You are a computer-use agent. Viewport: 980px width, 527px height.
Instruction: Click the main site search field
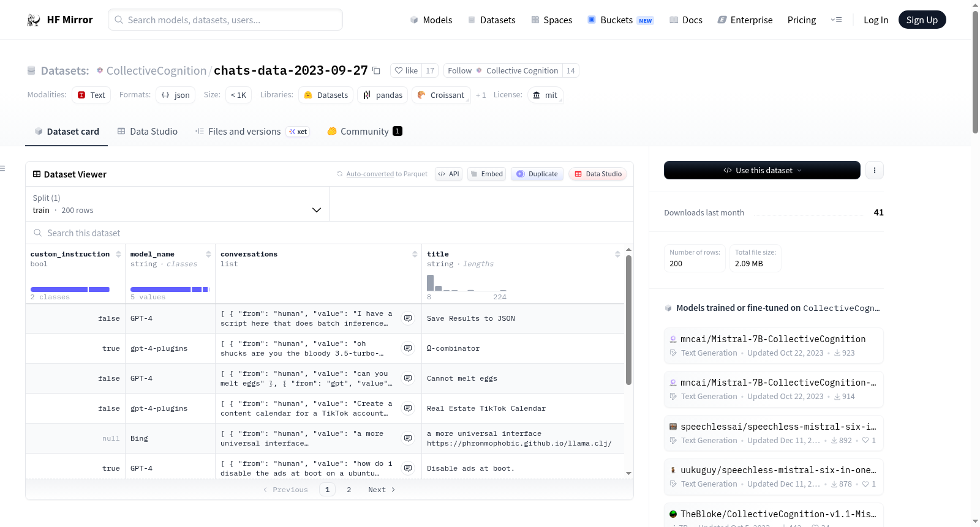tap(225, 20)
